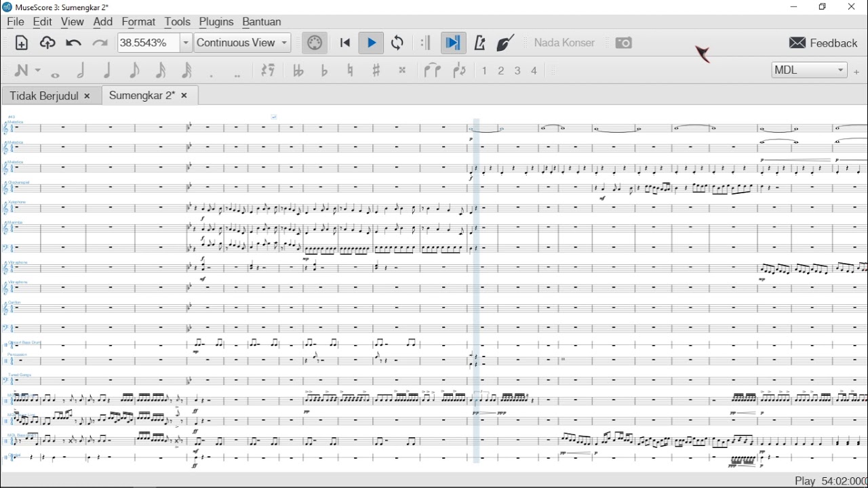Close the Tidak Berjudul tab
868x488 pixels.
click(87, 96)
